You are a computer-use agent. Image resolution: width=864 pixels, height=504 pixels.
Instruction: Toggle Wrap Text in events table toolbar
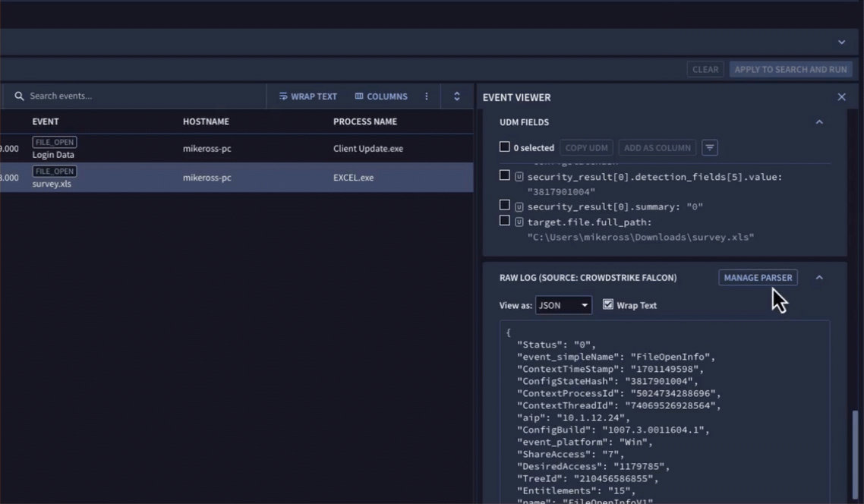pyautogui.click(x=307, y=96)
